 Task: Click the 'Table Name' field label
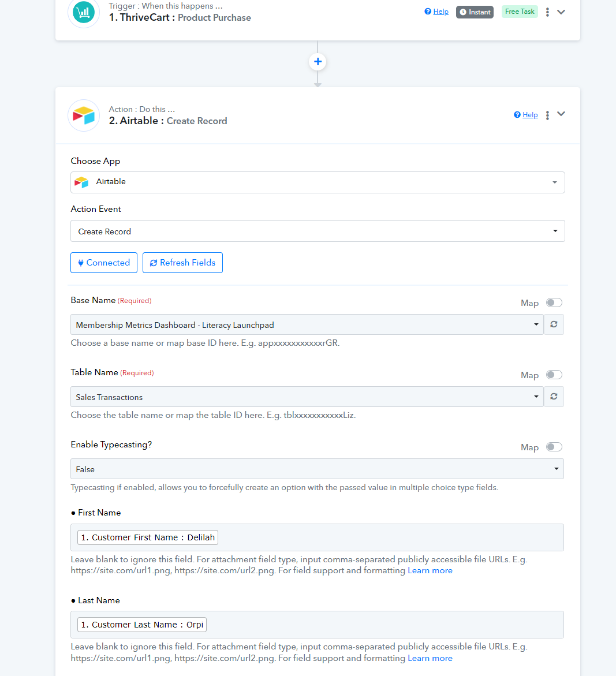click(95, 372)
